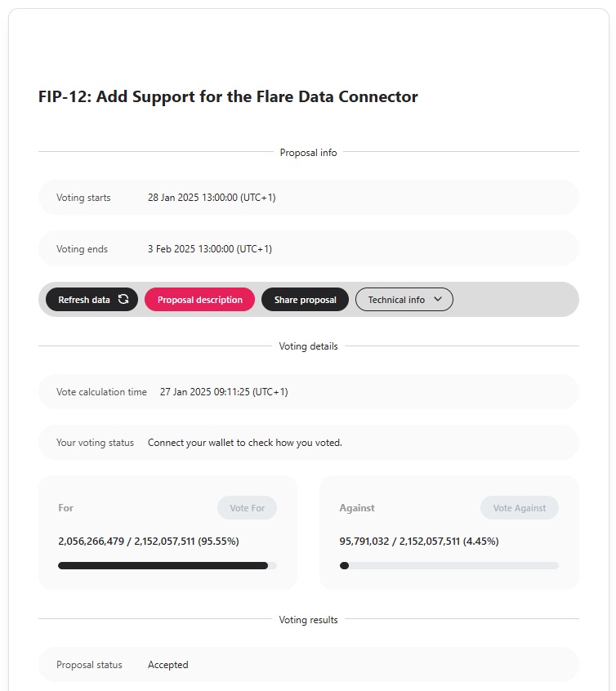Screen dimensions: 616x691
Task: Click the Proposal info section heading
Action: (x=308, y=153)
